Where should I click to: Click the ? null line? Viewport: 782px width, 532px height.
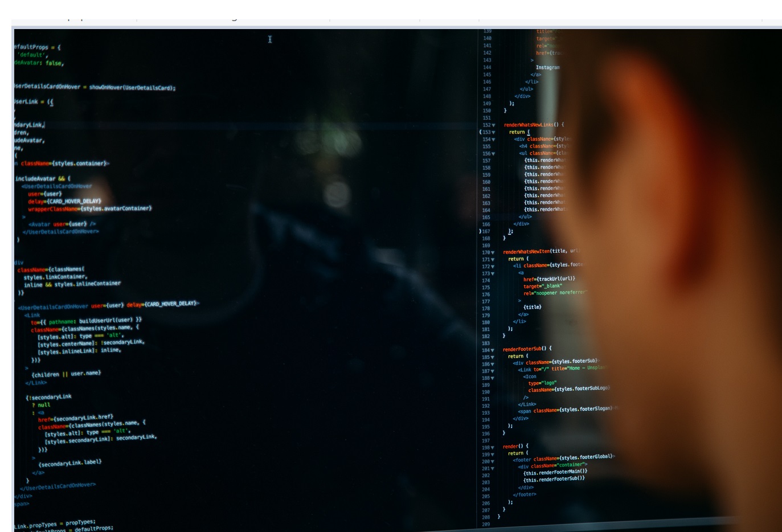41,405
